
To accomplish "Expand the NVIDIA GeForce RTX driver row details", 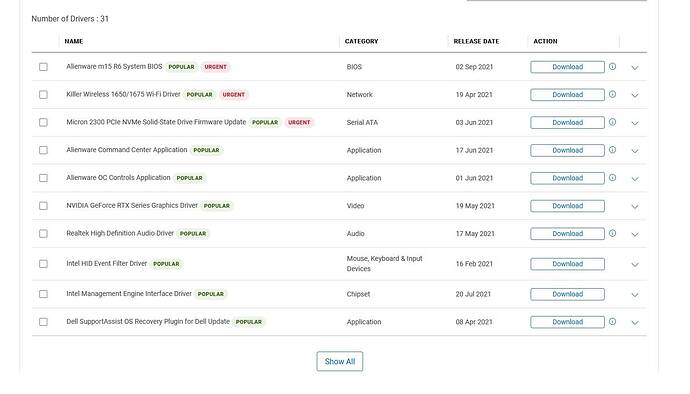I will (635, 206).
